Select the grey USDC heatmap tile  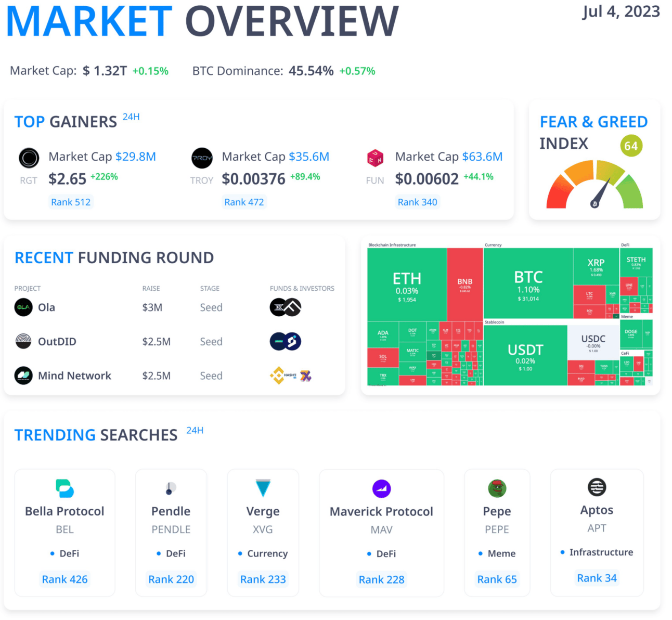click(x=593, y=342)
